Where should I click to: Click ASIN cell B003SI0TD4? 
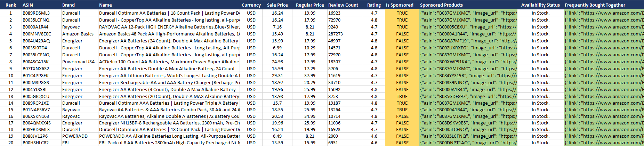pos(41,48)
